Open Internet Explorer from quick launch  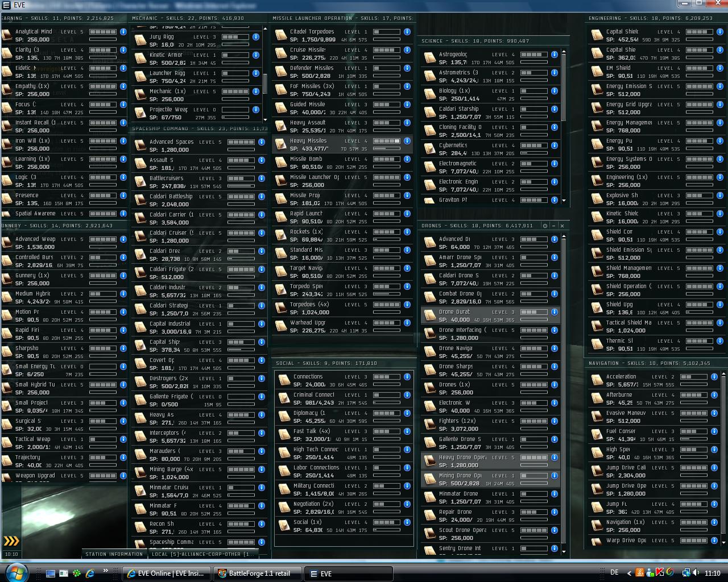coord(90,573)
